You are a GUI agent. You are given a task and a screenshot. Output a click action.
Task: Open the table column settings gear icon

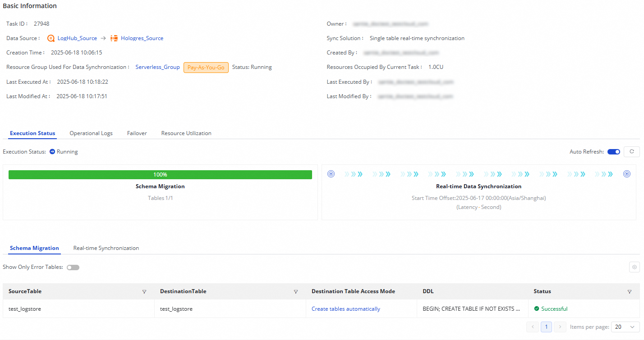tap(635, 267)
